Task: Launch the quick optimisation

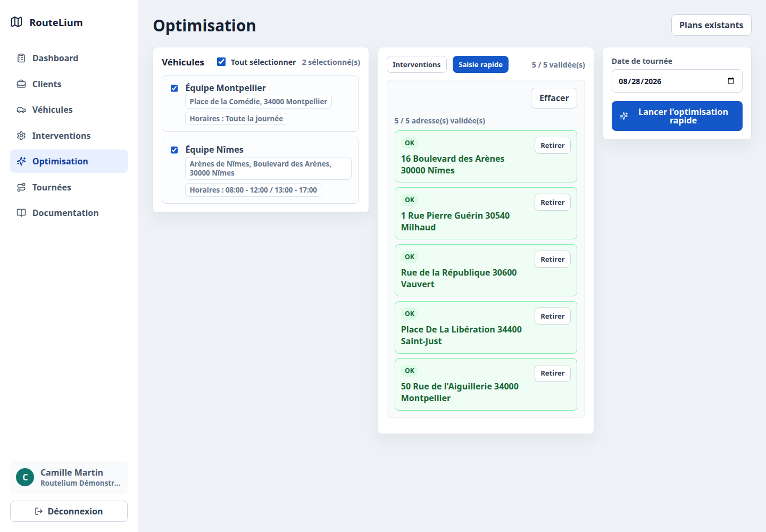Action: pyautogui.click(x=677, y=116)
